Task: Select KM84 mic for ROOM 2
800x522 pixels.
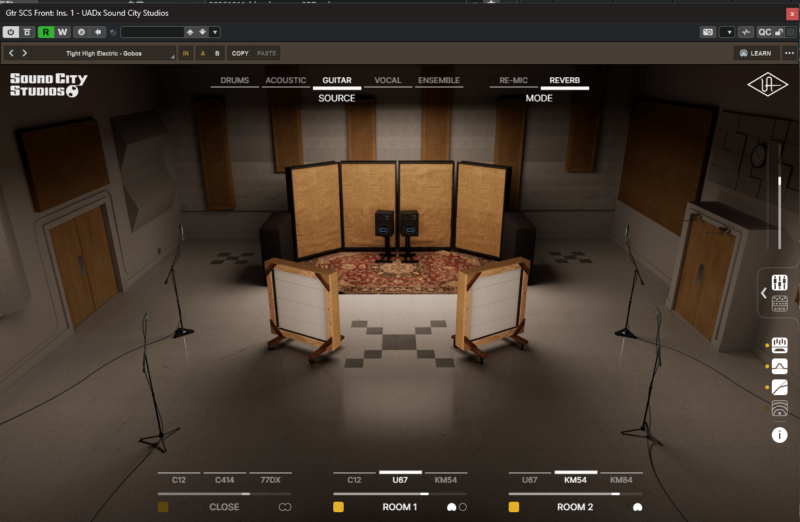Action: point(621,479)
